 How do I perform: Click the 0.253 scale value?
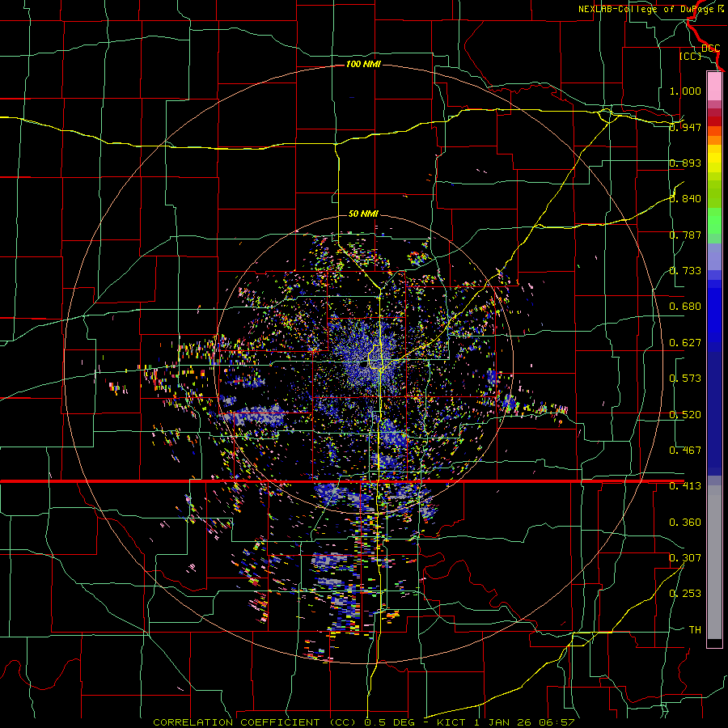tap(685, 594)
